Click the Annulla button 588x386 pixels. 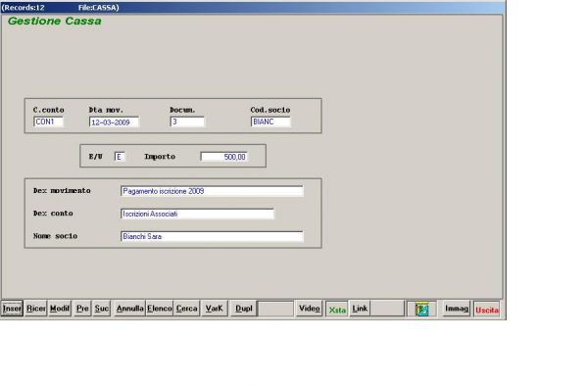point(129,309)
